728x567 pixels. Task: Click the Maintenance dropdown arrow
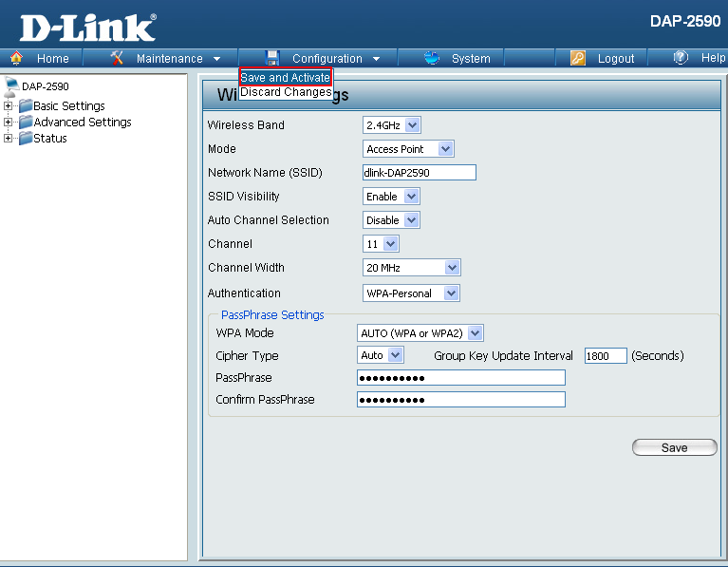coord(216,59)
